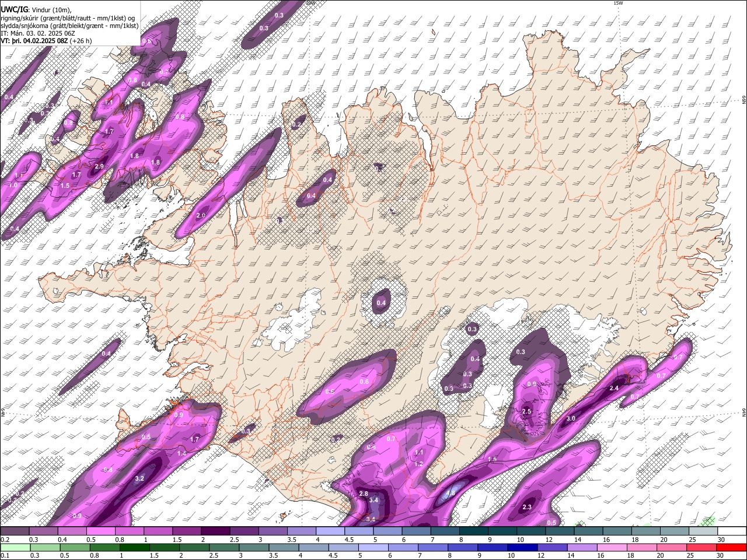Click the UWC/IG title text

pos(15,9)
